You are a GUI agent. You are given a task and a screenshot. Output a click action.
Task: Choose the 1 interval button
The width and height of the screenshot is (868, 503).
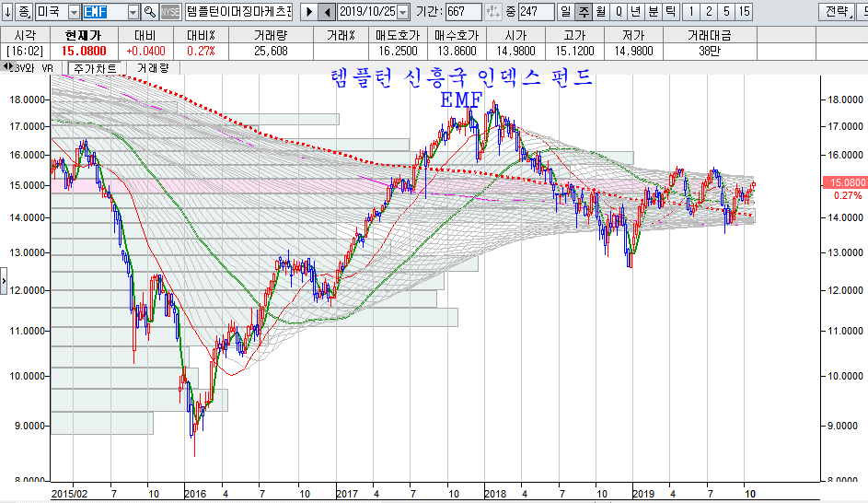click(691, 12)
